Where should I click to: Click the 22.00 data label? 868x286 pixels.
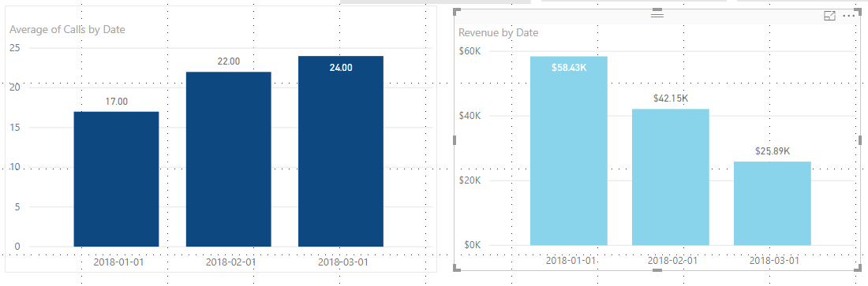(x=229, y=61)
